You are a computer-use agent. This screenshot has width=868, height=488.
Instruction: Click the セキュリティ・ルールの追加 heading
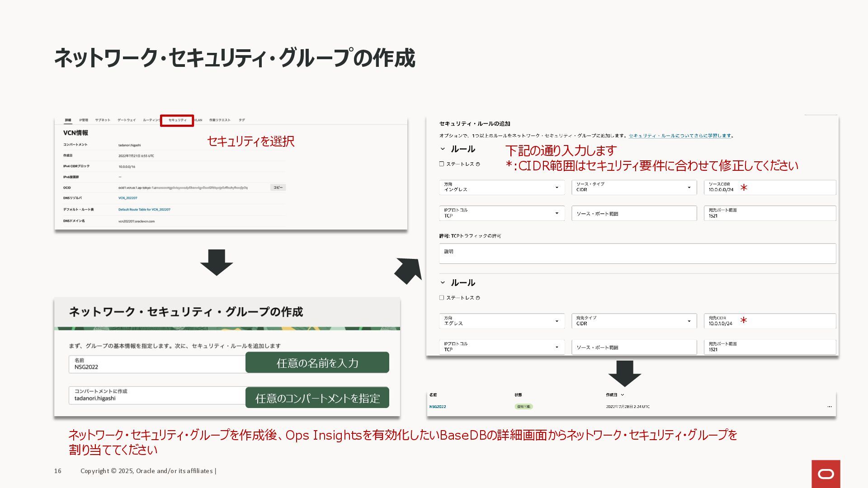(475, 123)
